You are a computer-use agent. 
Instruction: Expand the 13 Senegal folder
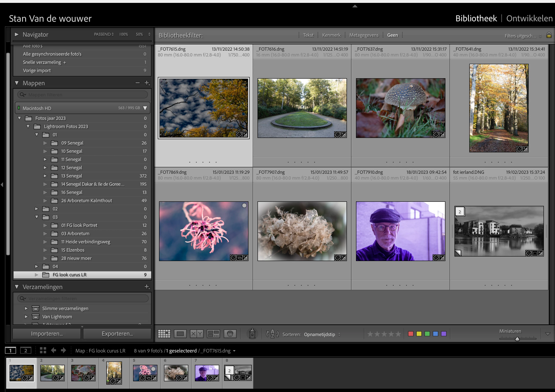pyautogui.click(x=45, y=176)
